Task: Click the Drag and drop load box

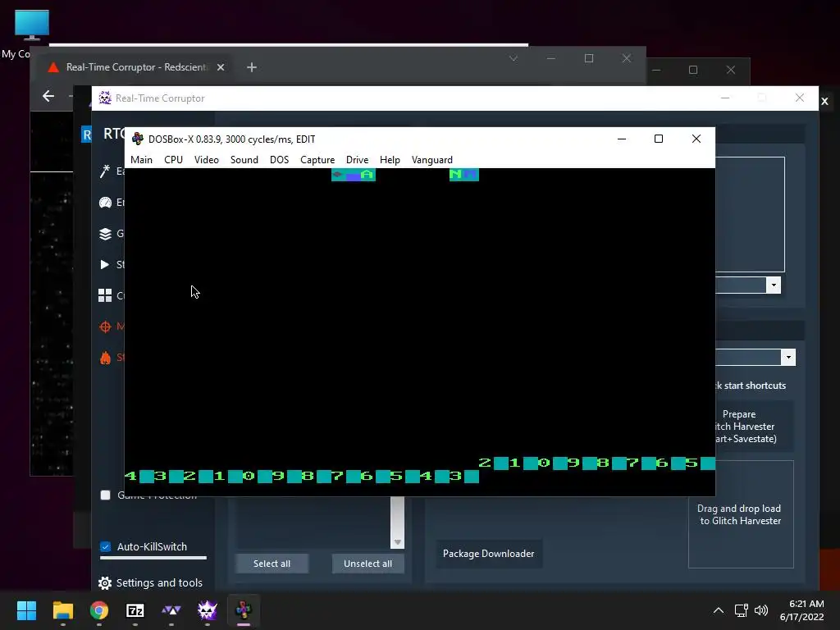Action: pyautogui.click(x=741, y=514)
